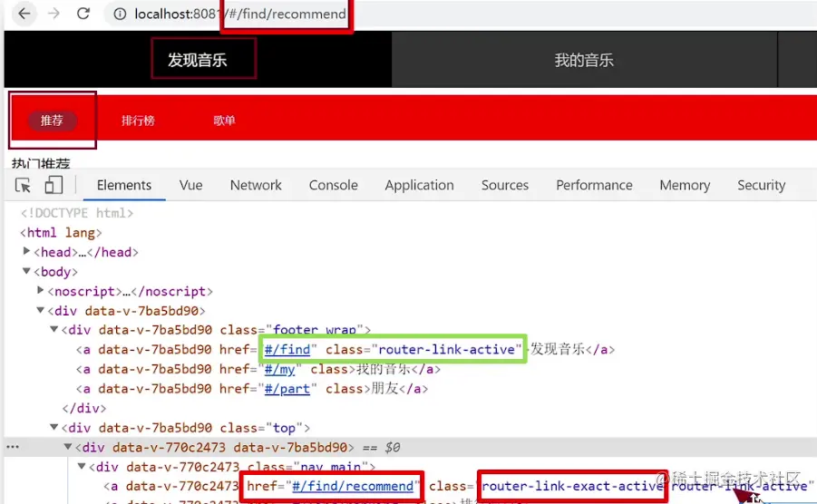Image resolution: width=817 pixels, height=504 pixels.
Task: Reload the page with the refresh icon
Action: 83,14
